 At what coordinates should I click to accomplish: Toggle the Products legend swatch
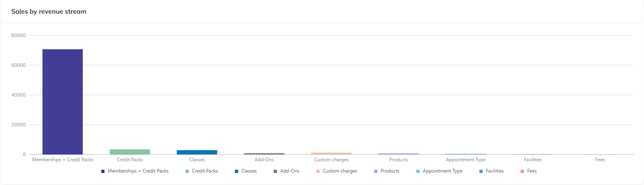[x=376, y=171]
